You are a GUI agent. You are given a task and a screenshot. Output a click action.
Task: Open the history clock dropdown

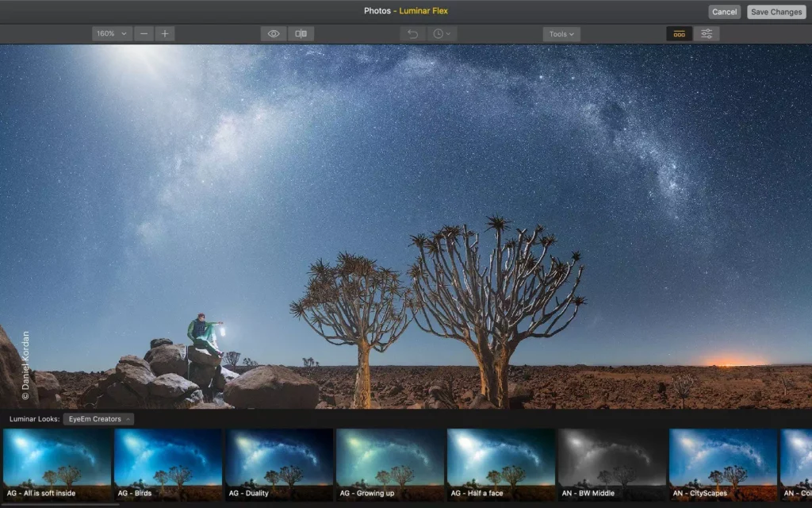click(442, 33)
